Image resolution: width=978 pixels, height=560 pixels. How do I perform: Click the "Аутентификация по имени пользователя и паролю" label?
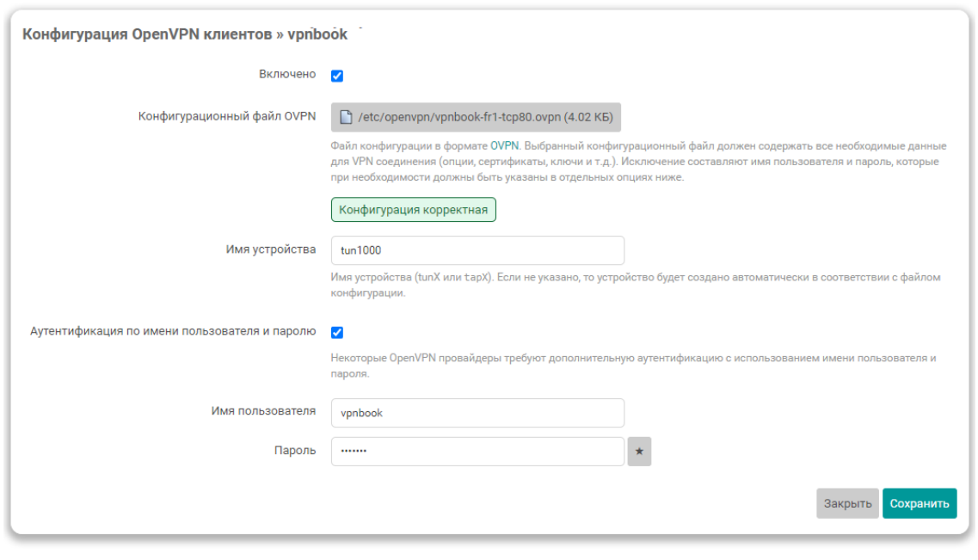(173, 331)
